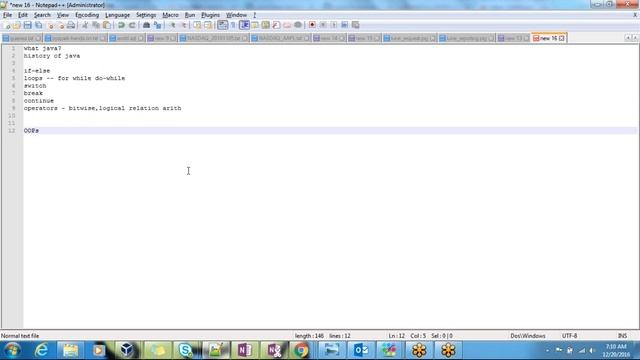
Task: Click line number 12 in the margin
Action: click(x=11, y=131)
